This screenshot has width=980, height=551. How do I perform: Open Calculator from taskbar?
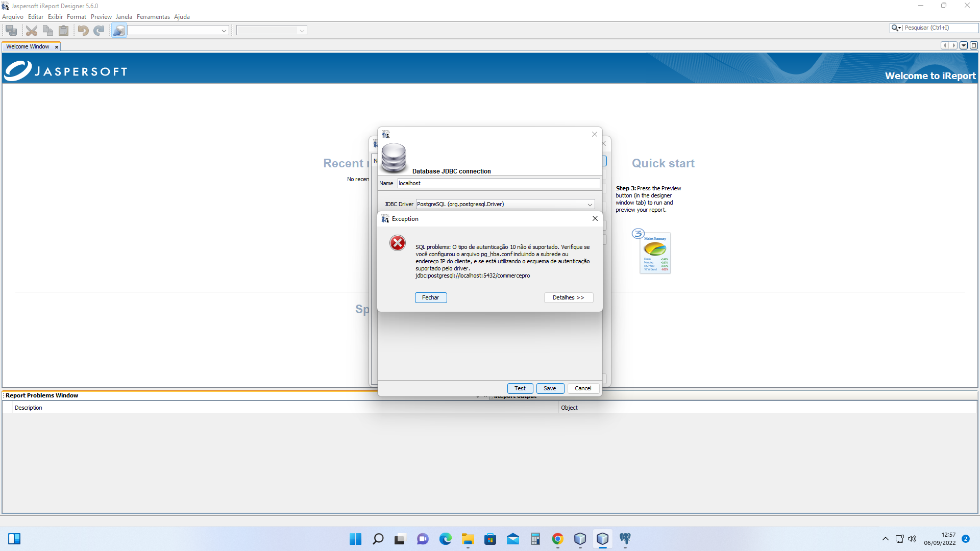click(x=535, y=539)
